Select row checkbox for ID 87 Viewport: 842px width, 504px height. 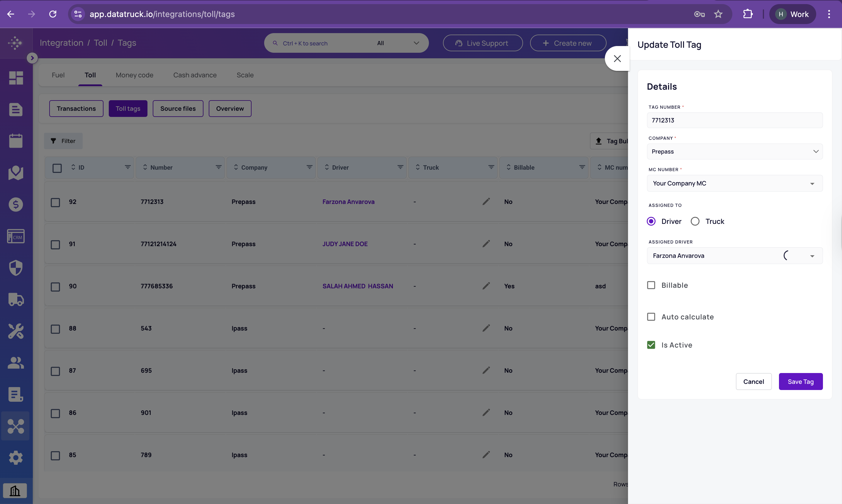tap(55, 371)
